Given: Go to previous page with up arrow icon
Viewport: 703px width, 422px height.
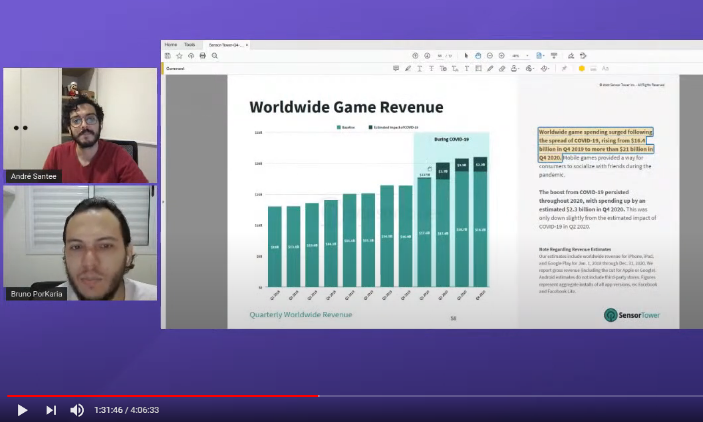Looking at the screenshot, I should click(x=415, y=56).
